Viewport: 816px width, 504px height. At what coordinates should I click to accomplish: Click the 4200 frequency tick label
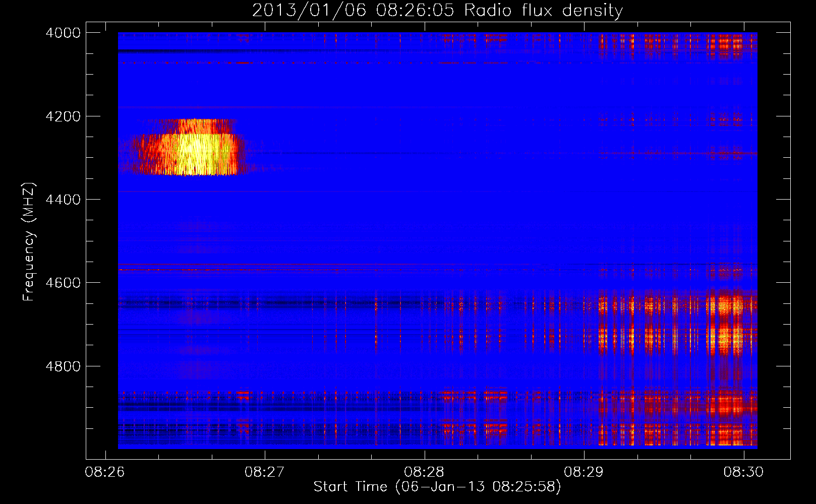pyautogui.click(x=63, y=116)
